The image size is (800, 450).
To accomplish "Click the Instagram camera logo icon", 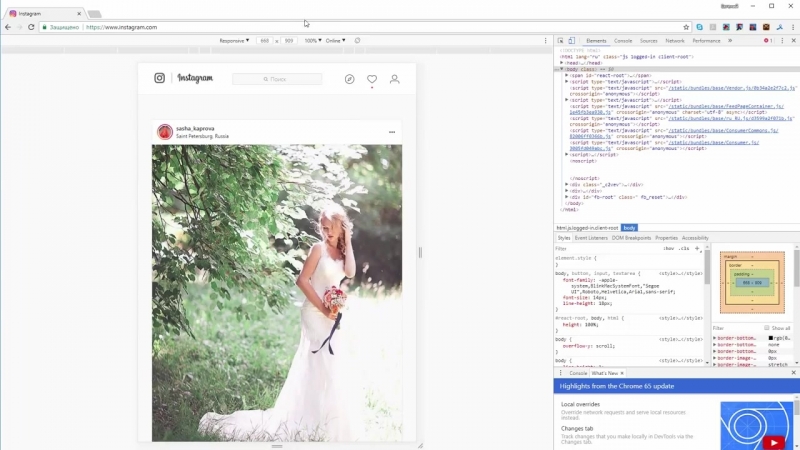I will pos(159,78).
